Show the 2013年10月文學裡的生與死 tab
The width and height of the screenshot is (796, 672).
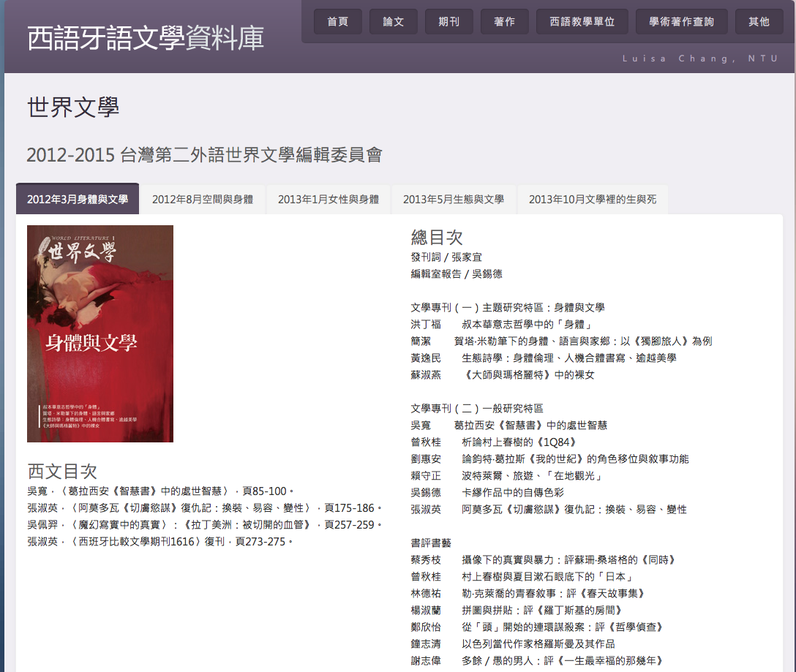[x=593, y=199]
